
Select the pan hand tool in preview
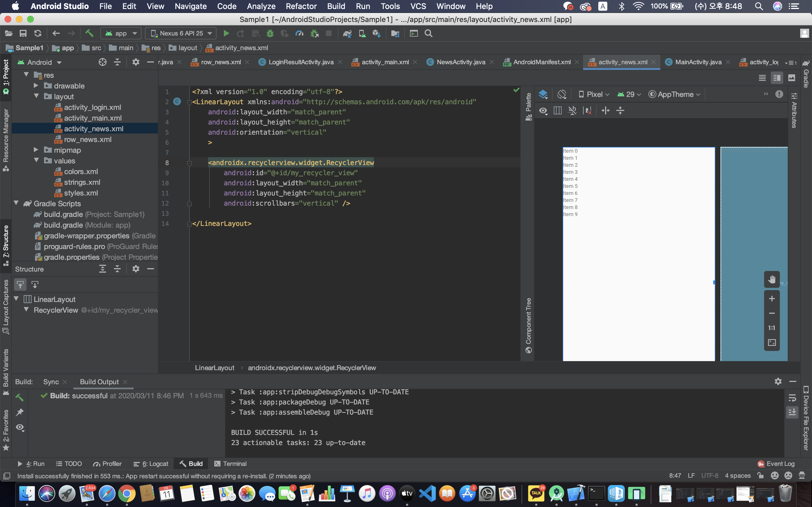771,279
